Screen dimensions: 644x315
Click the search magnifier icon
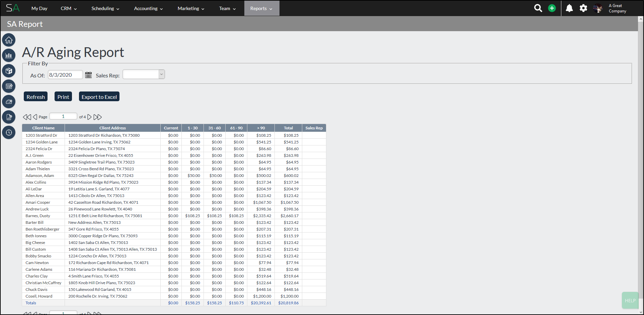tap(538, 8)
